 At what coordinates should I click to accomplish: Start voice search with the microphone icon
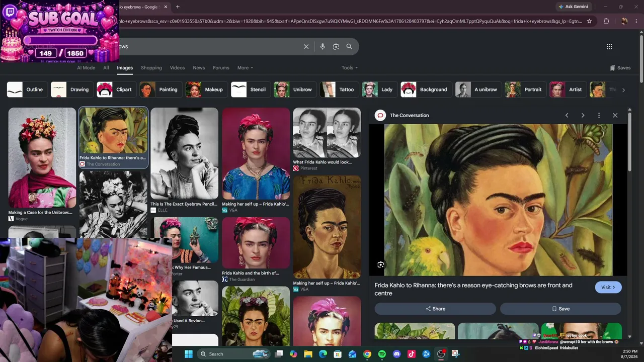coord(323,46)
